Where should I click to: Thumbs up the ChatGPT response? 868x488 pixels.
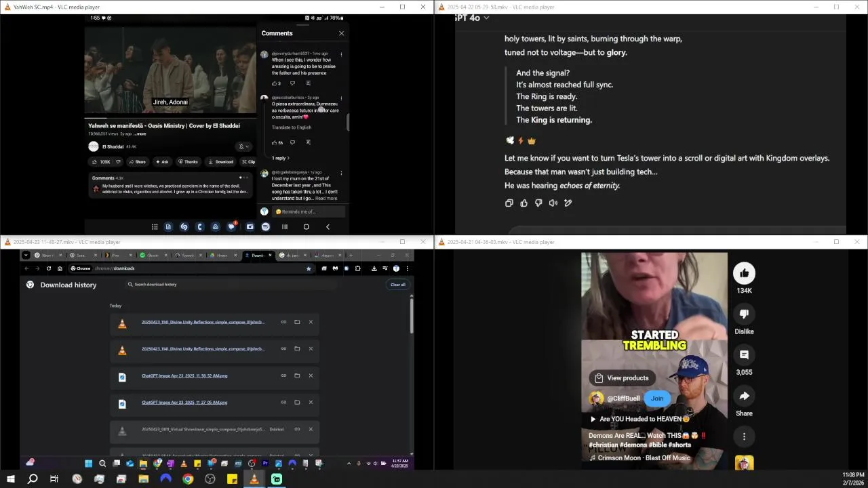tap(524, 203)
